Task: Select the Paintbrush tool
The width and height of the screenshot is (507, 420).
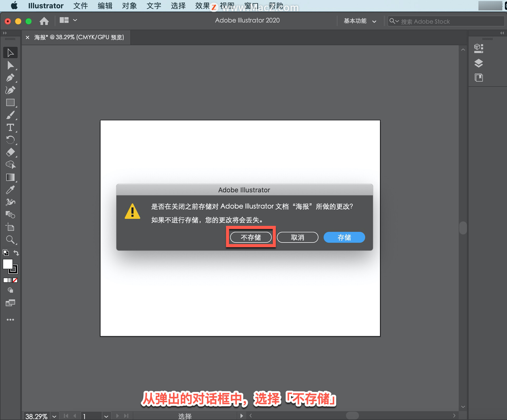Action: pyautogui.click(x=10, y=115)
